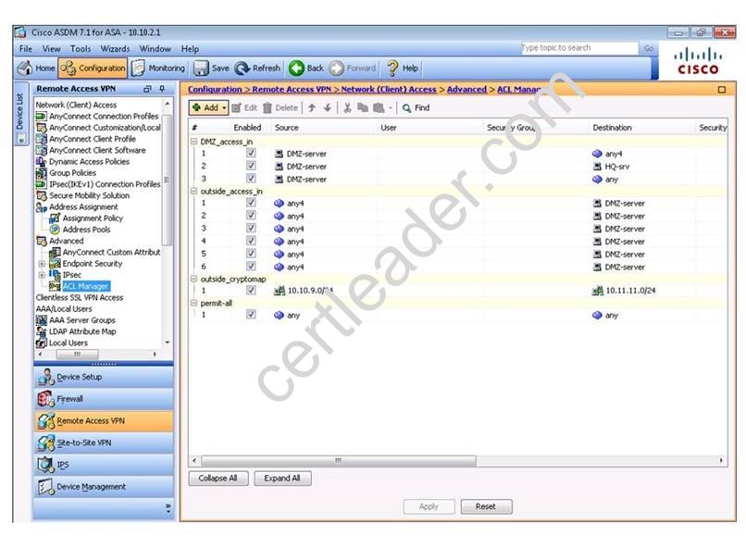Click the Copy icon in ACL toolbar
The height and width of the screenshot is (560, 746).
click(363, 108)
